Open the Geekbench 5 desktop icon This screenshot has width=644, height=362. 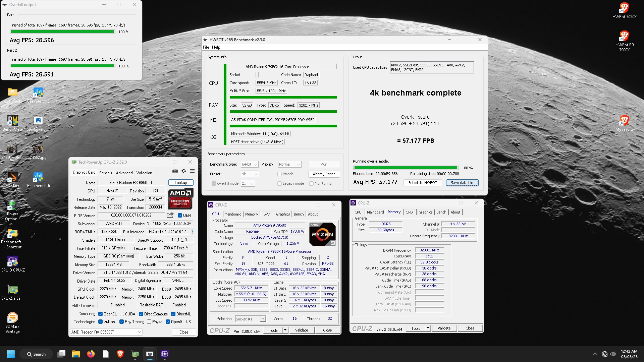click(38, 95)
